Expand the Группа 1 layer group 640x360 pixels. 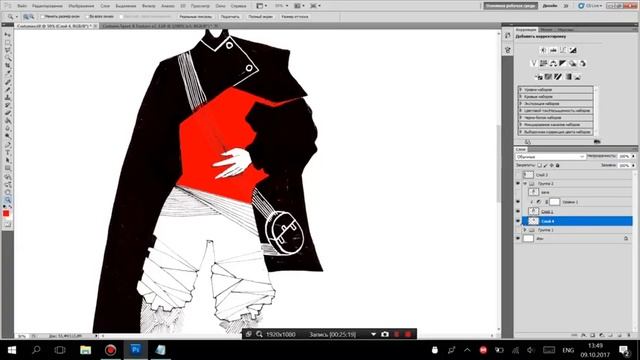[525, 230]
